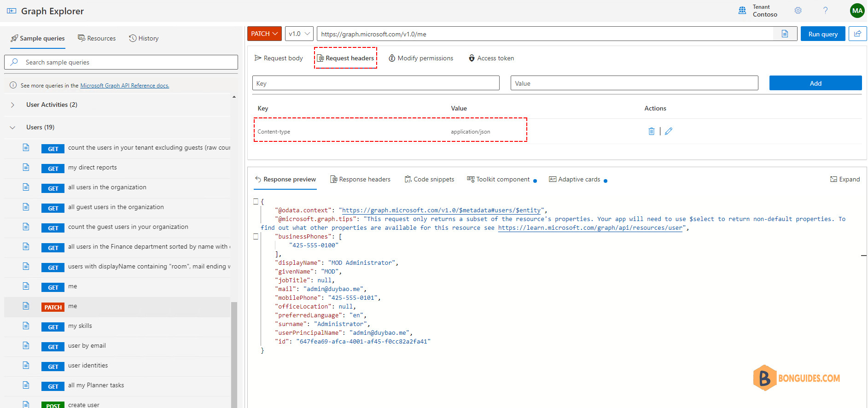The width and height of the screenshot is (868, 408).
Task: Click the scroll up arrow in queries list
Action: (x=234, y=97)
